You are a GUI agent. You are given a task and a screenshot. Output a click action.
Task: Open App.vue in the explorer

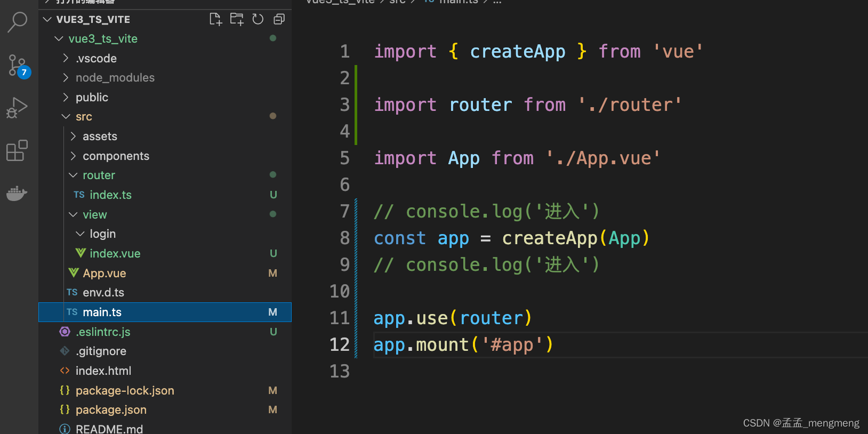(x=165, y=273)
